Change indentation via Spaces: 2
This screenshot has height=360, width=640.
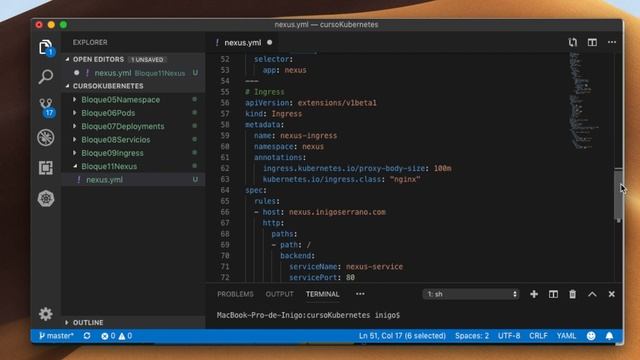tap(472, 336)
